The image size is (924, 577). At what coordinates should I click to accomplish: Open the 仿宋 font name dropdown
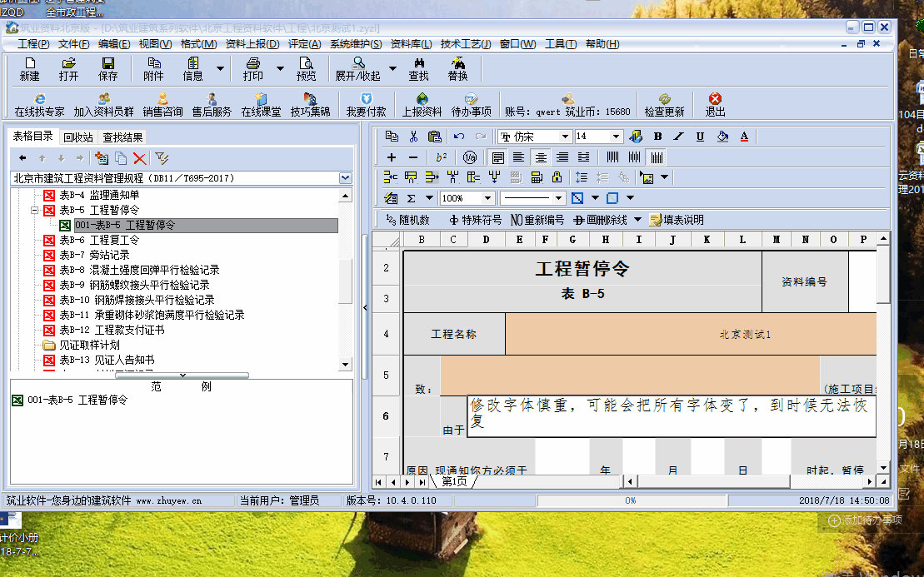click(566, 137)
